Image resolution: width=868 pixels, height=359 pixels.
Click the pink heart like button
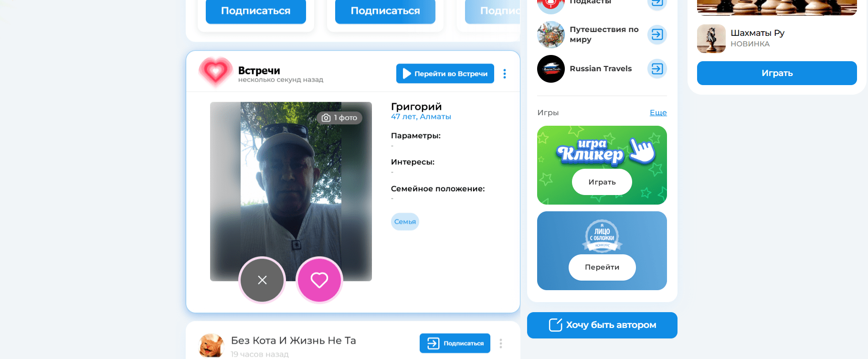[x=319, y=280]
